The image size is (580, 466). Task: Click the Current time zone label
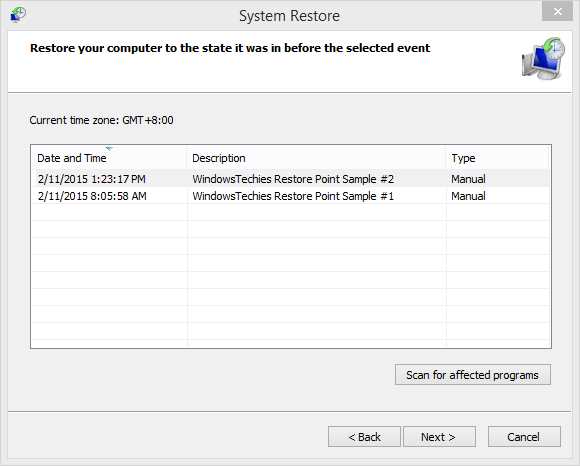101,120
